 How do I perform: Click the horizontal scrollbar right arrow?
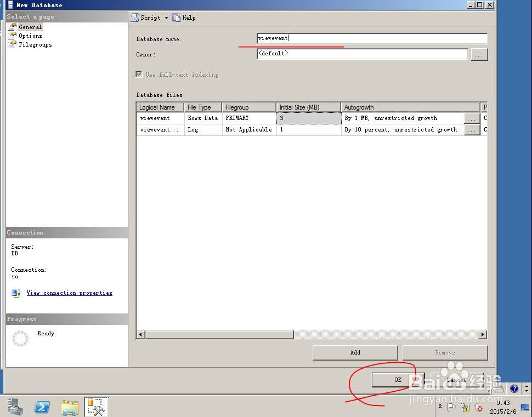tap(483, 335)
